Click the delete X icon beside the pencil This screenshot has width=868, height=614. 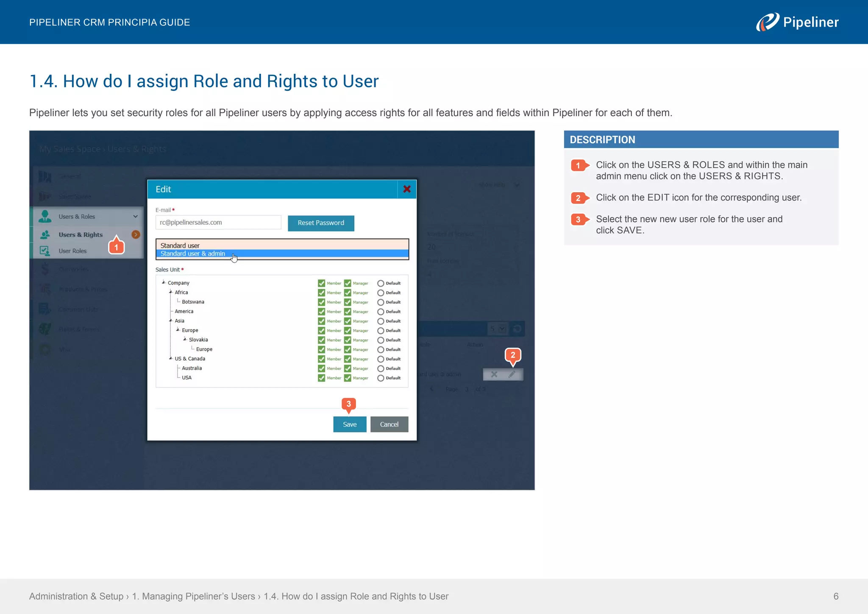coord(494,374)
